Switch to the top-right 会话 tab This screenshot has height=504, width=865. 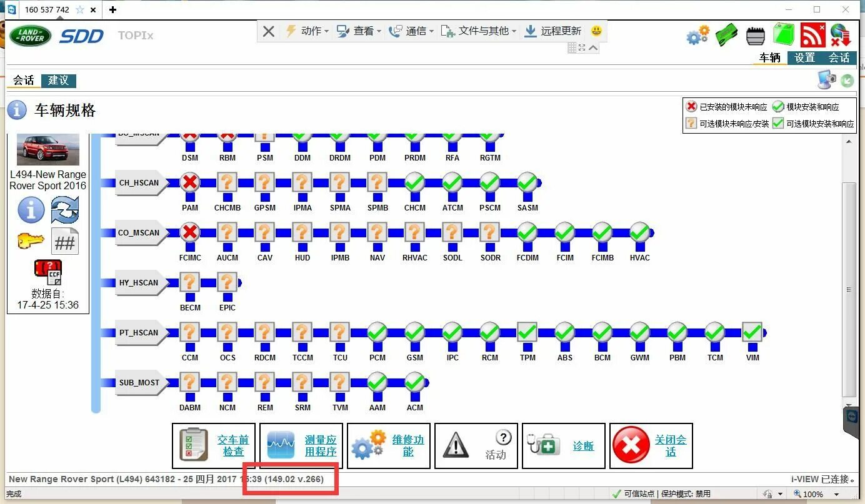tap(839, 57)
